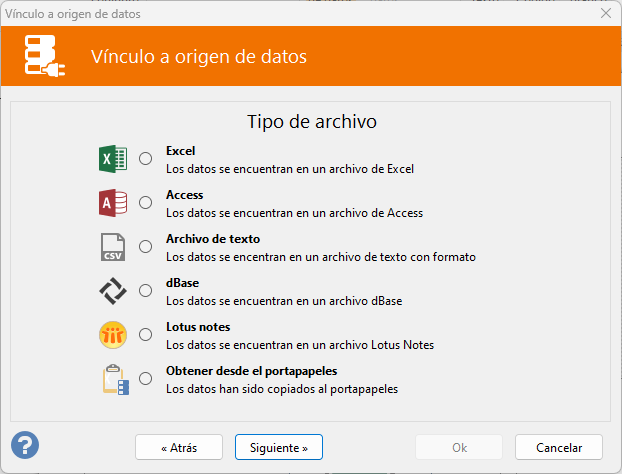
Task: Click the green Excel file icon
Action: click(x=113, y=159)
